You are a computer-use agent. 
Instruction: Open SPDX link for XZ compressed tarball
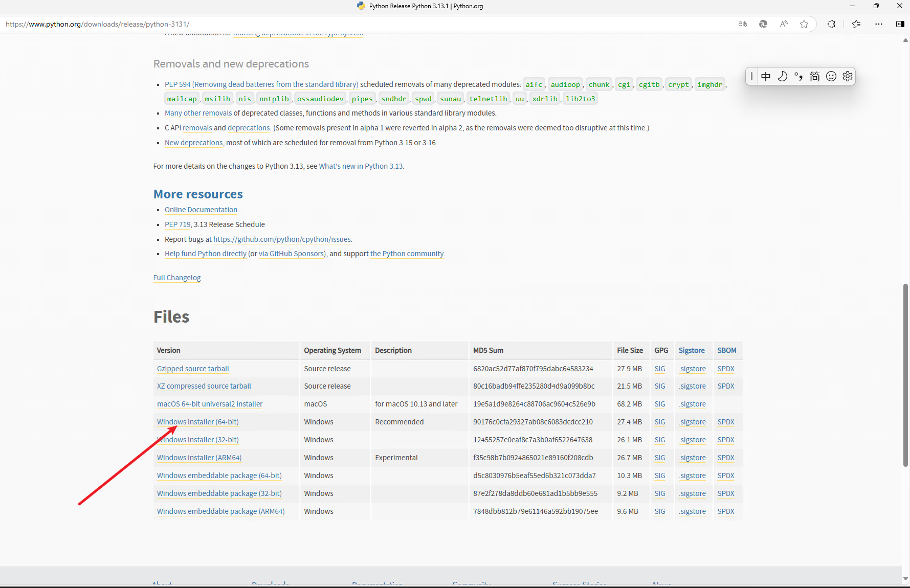coord(726,386)
